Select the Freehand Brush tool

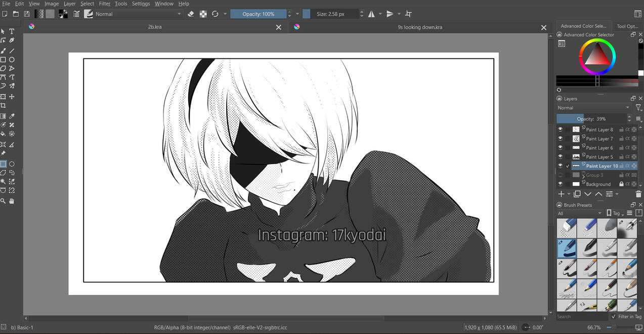pos(3,51)
